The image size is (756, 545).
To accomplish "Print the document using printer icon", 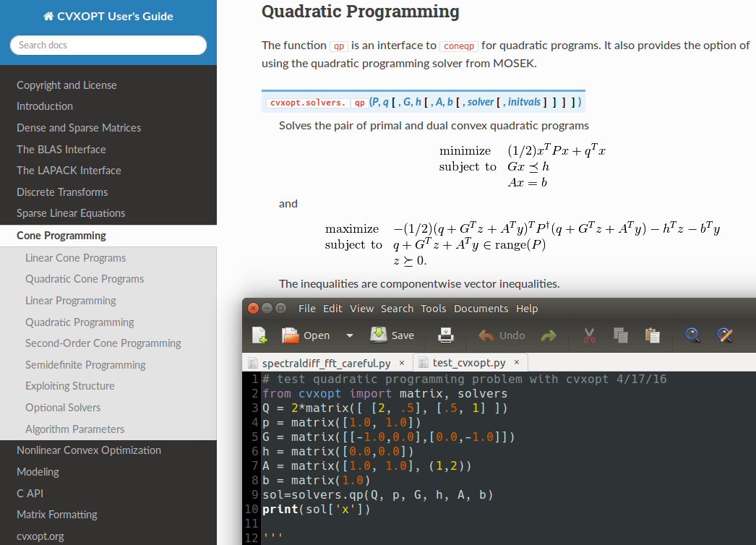I will tap(446, 335).
